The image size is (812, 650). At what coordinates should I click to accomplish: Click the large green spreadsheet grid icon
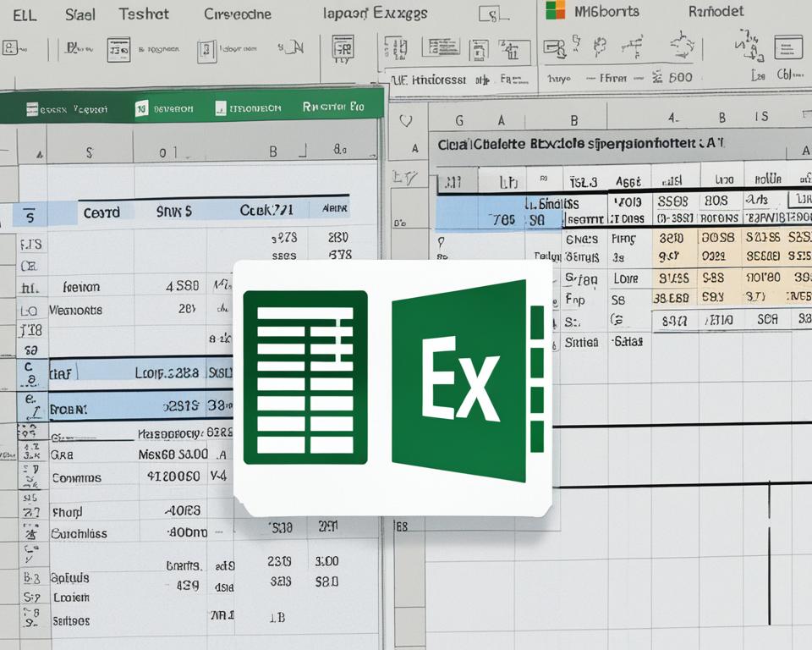(305, 377)
